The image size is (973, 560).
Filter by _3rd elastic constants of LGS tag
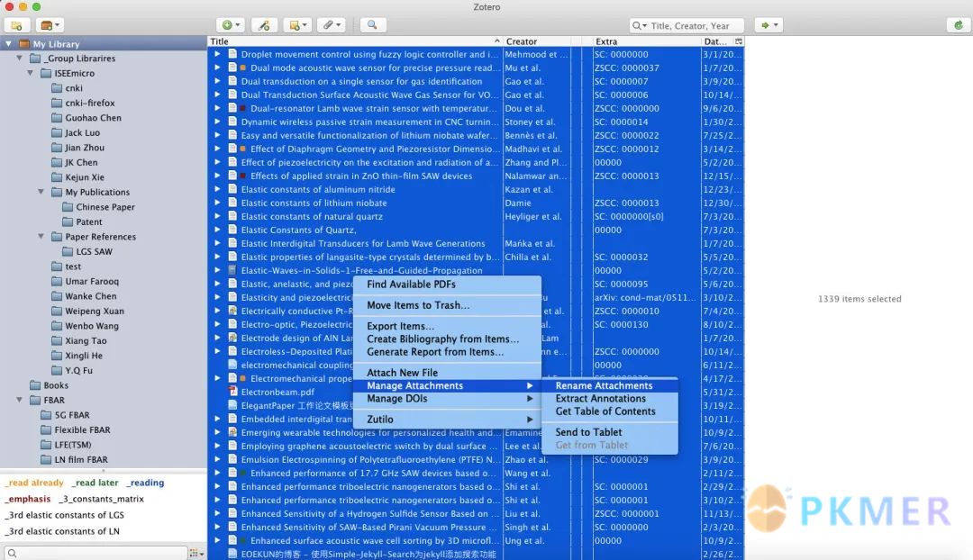(x=65, y=515)
